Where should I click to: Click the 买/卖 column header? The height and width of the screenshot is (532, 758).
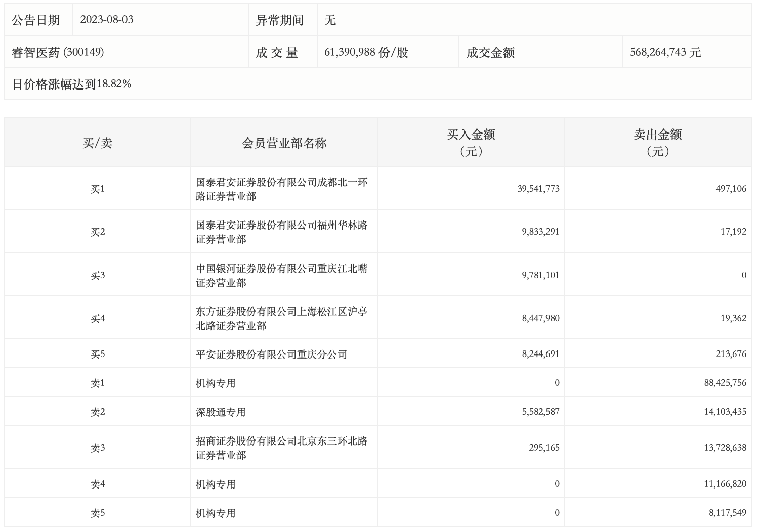[x=97, y=143]
